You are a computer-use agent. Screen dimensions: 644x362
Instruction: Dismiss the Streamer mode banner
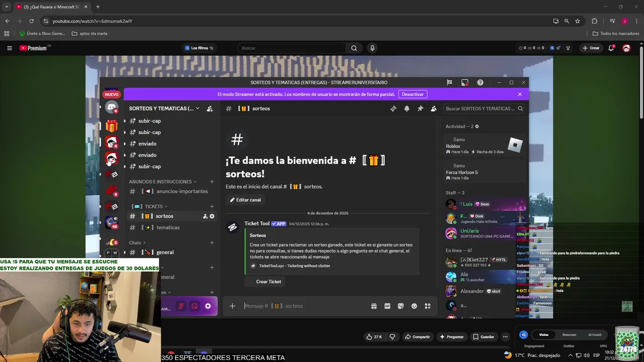[520, 94]
